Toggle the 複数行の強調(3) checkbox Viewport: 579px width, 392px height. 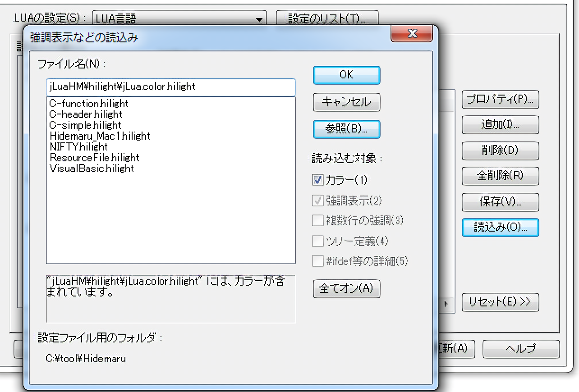317,220
